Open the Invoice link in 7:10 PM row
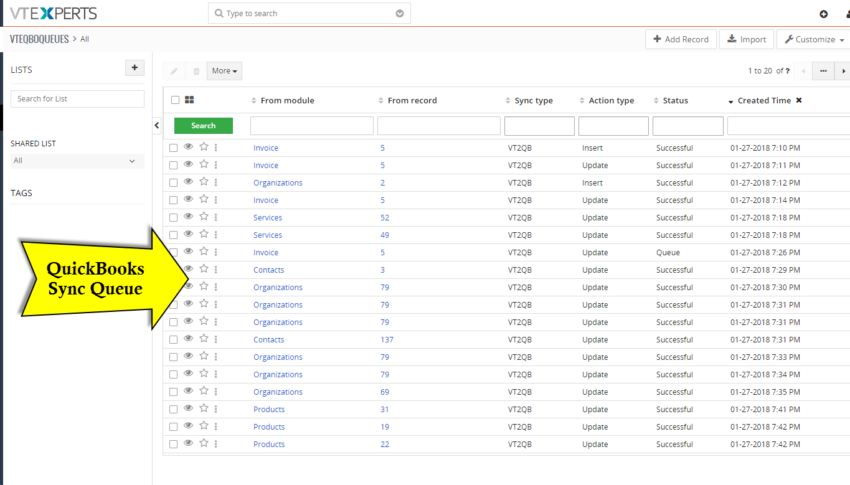This screenshot has height=485, width=850. pyautogui.click(x=266, y=148)
